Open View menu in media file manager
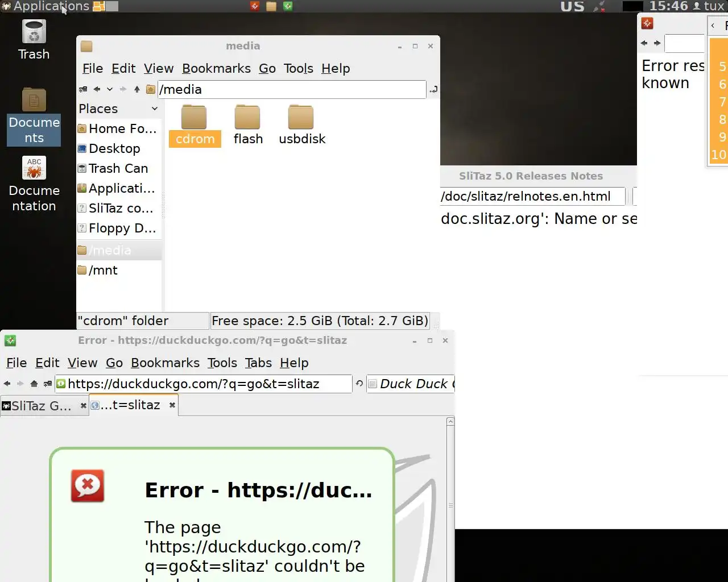Image resolution: width=728 pixels, height=582 pixels. coord(158,69)
